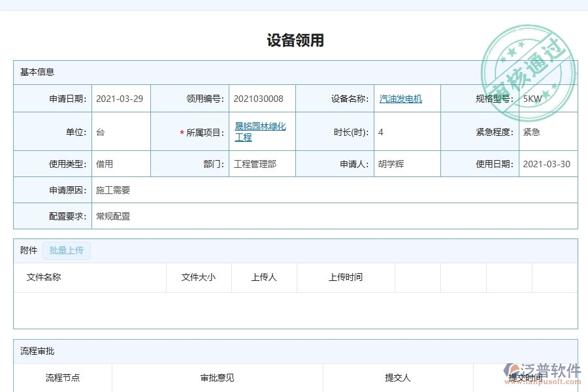Collapse the 附件 attachments section
The width and height of the screenshot is (588, 392).
point(27,250)
